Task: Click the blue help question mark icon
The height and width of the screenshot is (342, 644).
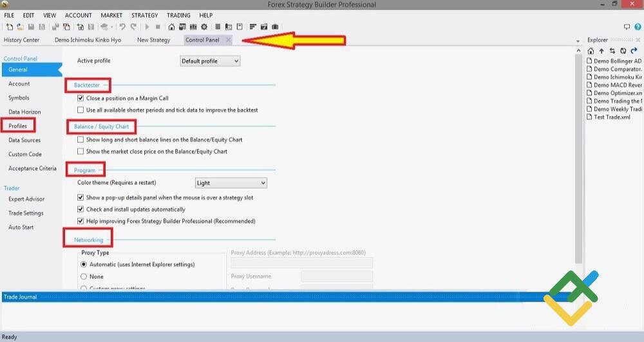Action: tap(637, 27)
